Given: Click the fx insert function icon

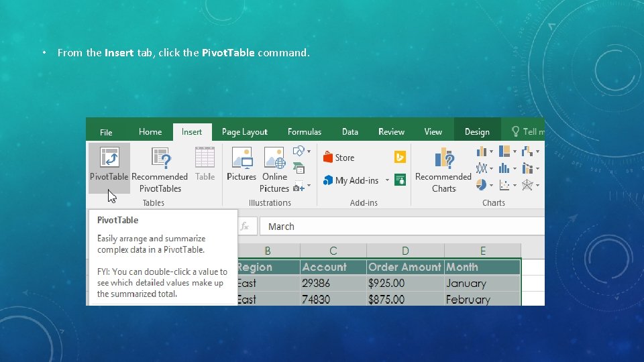Looking at the screenshot, I should tap(245, 227).
